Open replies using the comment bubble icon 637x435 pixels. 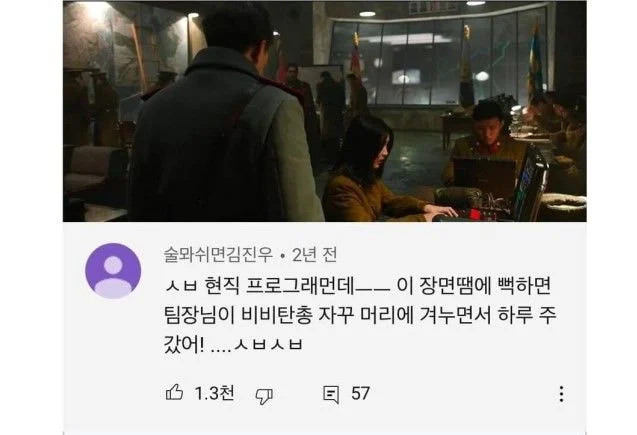click(331, 394)
